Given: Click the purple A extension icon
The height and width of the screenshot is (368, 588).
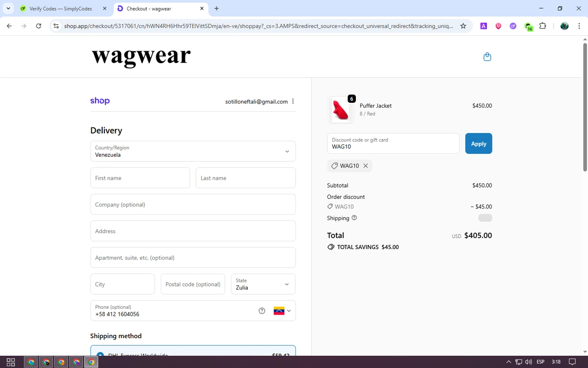Looking at the screenshot, I should 484,26.
